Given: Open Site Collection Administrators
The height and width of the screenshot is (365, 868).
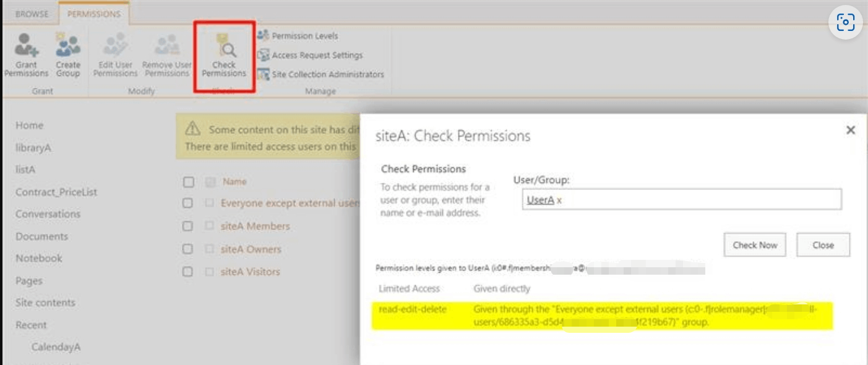Looking at the screenshot, I should click(320, 74).
